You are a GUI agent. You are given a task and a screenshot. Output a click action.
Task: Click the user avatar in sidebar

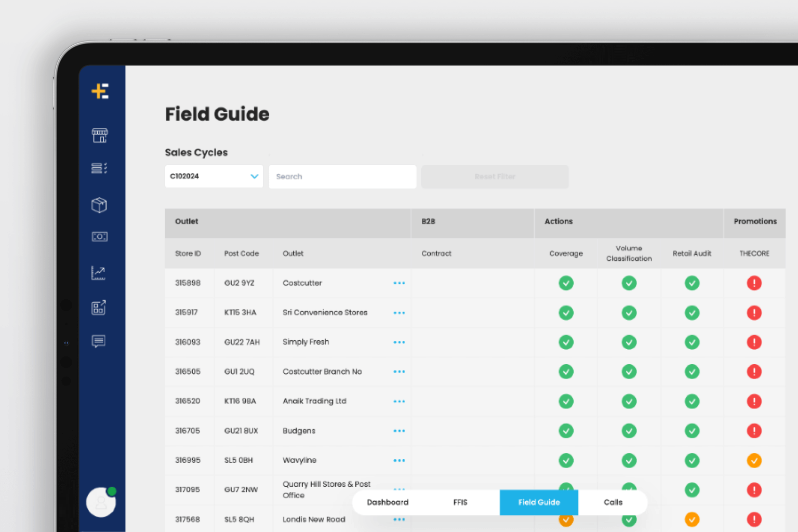pyautogui.click(x=101, y=502)
